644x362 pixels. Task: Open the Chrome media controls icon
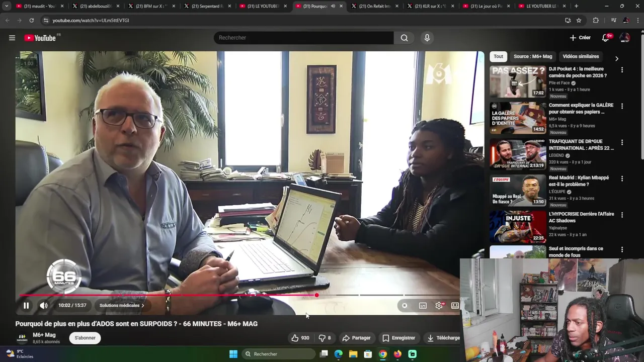click(x=613, y=20)
